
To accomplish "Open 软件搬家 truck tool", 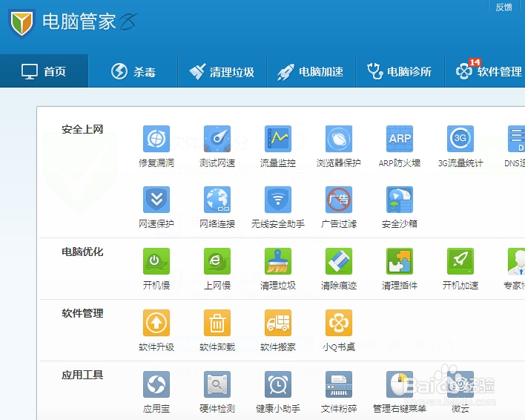I will click(x=278, y=323).
